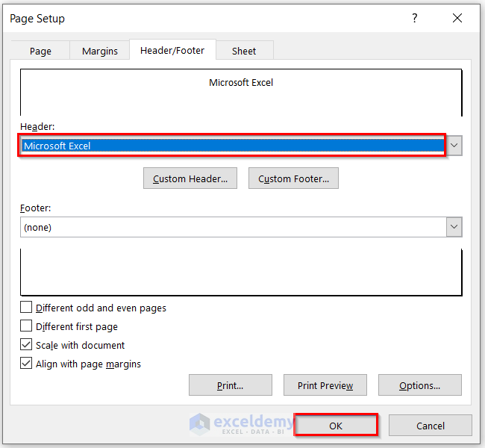485x448 pixels.
Task: Click the Print... button
Action: (x=231, y=385)
